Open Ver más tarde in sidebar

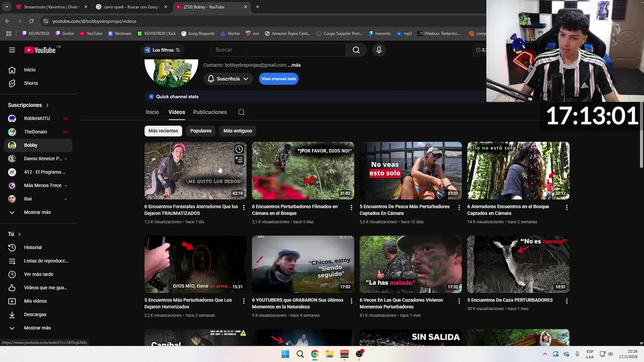[x=38, y=274]
